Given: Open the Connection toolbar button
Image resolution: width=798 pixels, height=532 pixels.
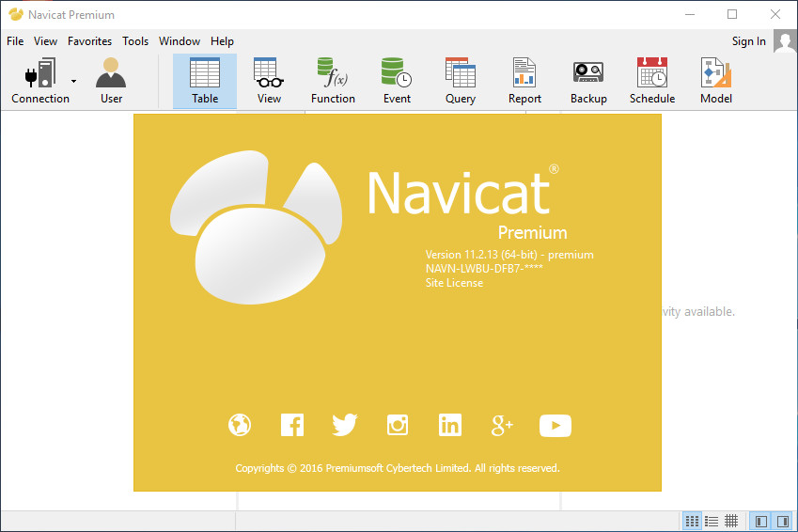Looking at the screenshot, I should coord(40,82).
